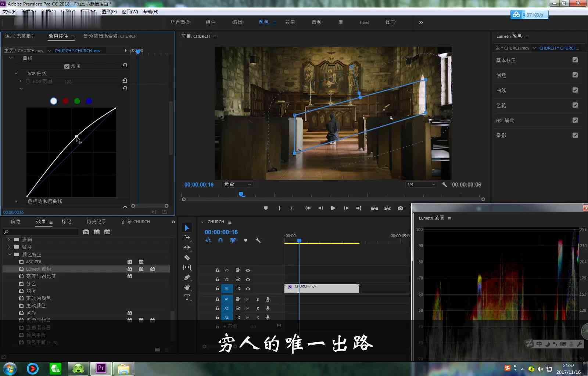Open the History panel tab
This screenshot has height=376, width=588.
point(96,221)
